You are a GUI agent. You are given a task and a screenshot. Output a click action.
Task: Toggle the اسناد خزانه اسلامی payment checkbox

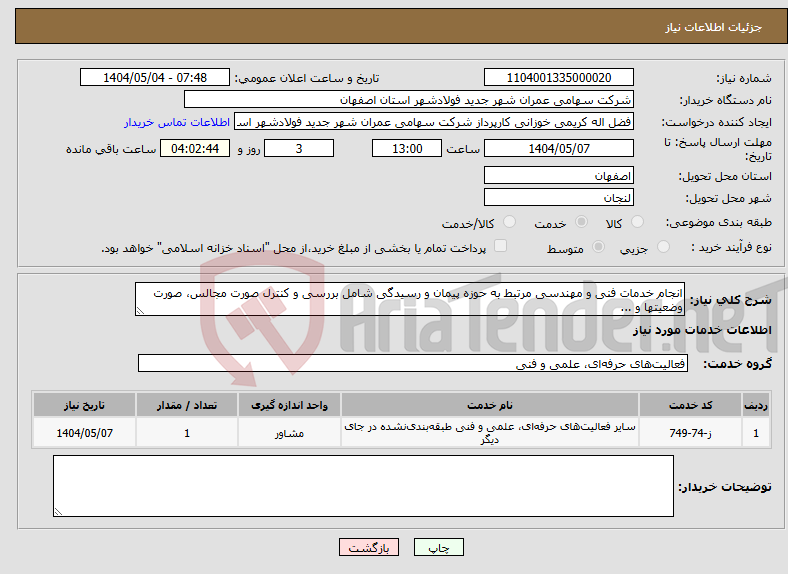tap(500, 246)
